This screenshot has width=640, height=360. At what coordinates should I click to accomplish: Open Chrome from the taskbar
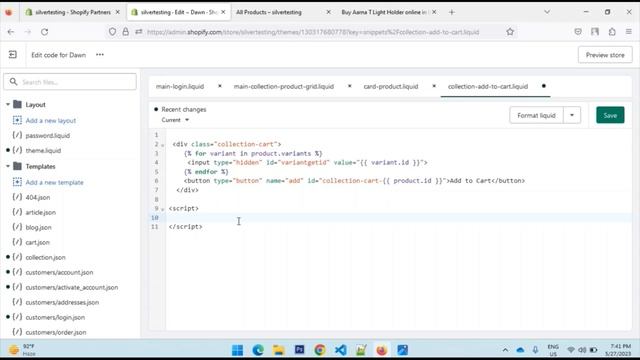tap(320, 350)
